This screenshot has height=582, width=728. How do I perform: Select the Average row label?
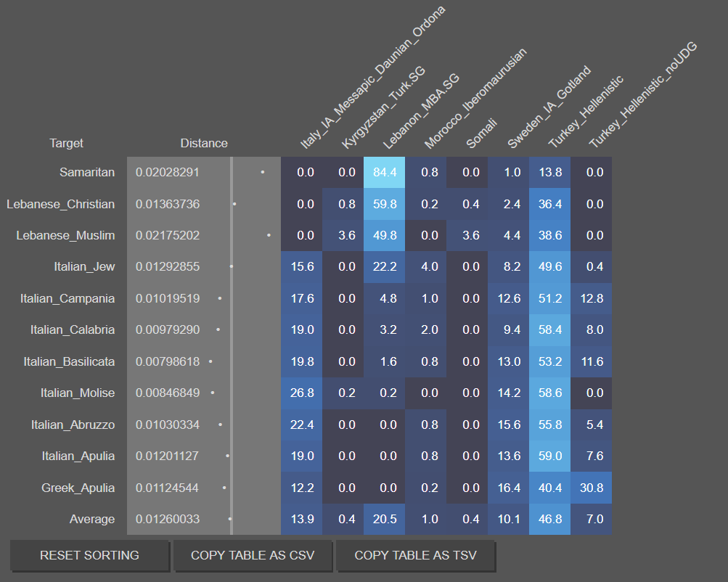[x=92, y=519]
